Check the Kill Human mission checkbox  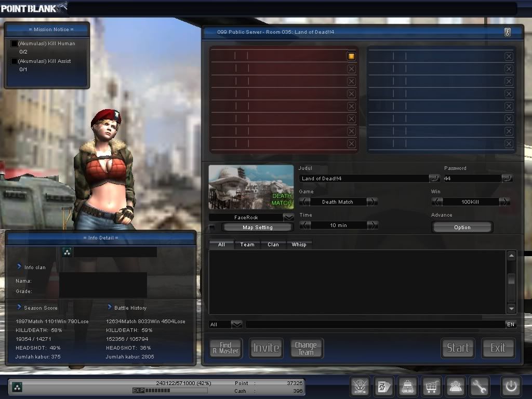pyautogui.click(x=14, y=44)
